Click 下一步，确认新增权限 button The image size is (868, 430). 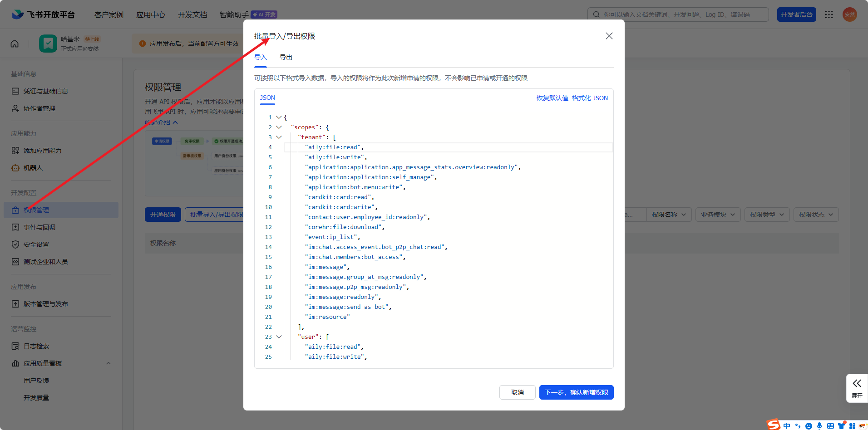point(577,392)
